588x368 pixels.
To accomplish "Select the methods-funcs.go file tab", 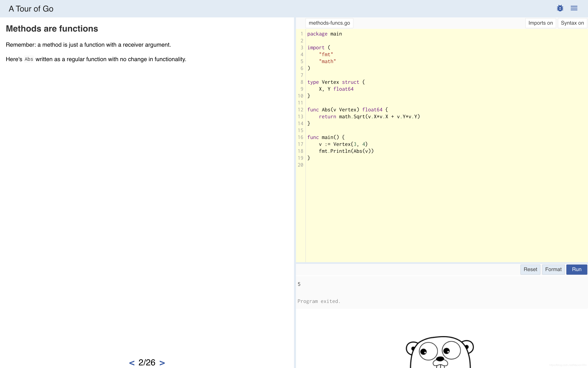I will [329, 23].
